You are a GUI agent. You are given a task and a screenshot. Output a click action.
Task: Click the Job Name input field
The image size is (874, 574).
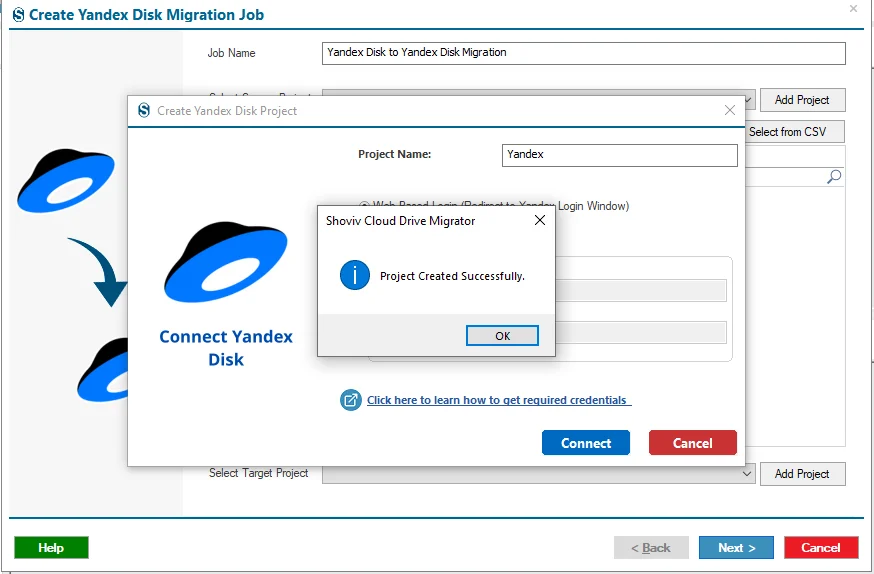coord(584,53)
